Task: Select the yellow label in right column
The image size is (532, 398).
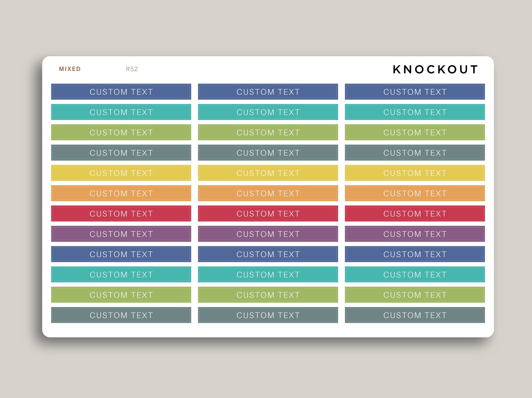Action: [x=415, y=173]
